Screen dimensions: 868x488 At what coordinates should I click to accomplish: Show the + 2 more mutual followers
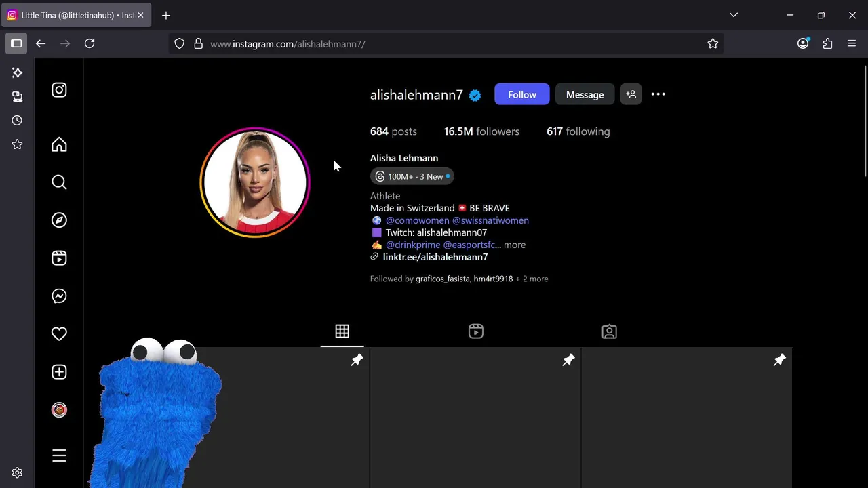(x=532, y=279)
